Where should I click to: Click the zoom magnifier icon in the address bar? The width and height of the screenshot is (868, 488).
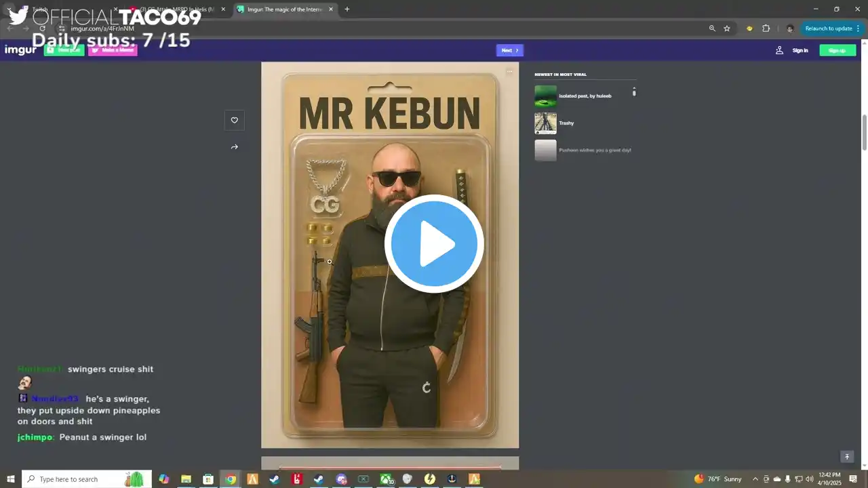coord(712,28)
